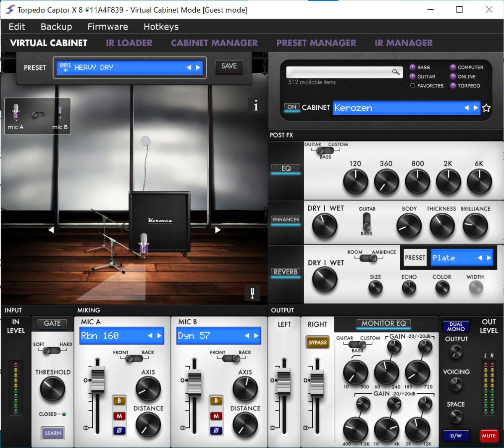The image size is (504, 448).
Task: Click the Reverb Size knob
Action: coord(375,288)
